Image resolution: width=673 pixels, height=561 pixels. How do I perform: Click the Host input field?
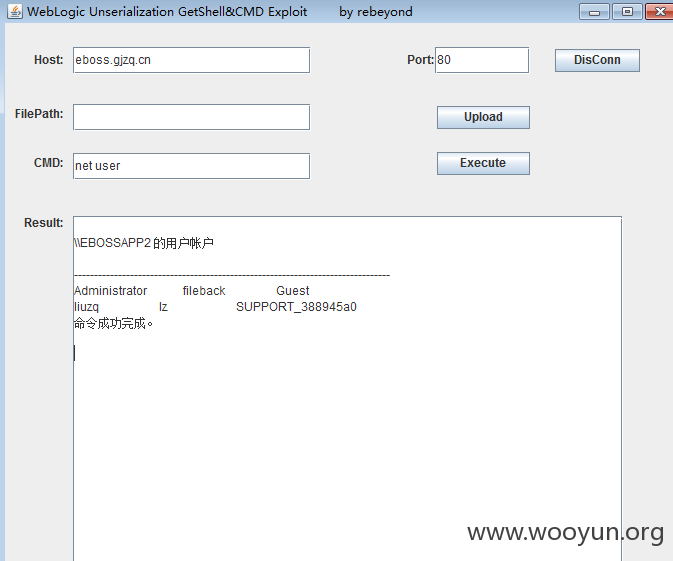(x=191, y=60)
